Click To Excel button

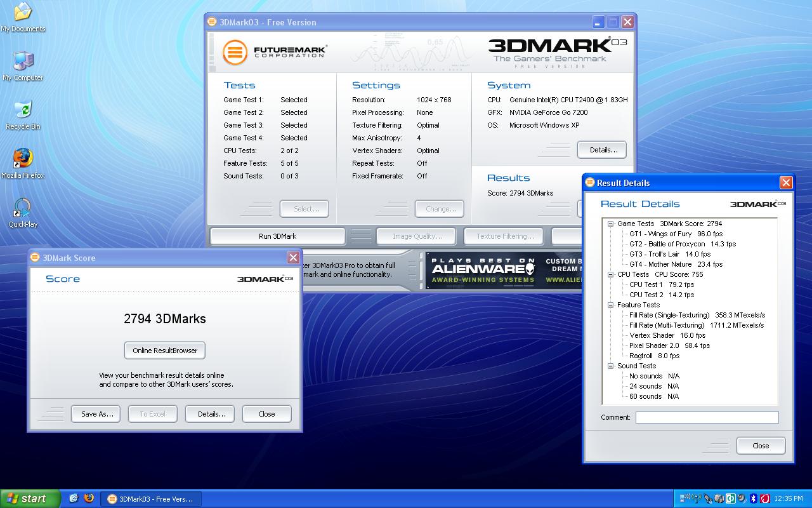[152, 414]
